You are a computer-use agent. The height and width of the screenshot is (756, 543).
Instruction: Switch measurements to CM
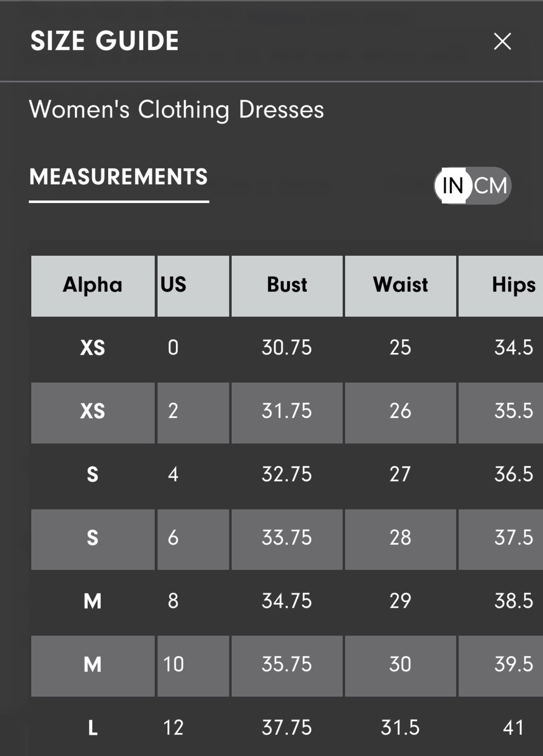pyautogui.click(x=491, y=185)
